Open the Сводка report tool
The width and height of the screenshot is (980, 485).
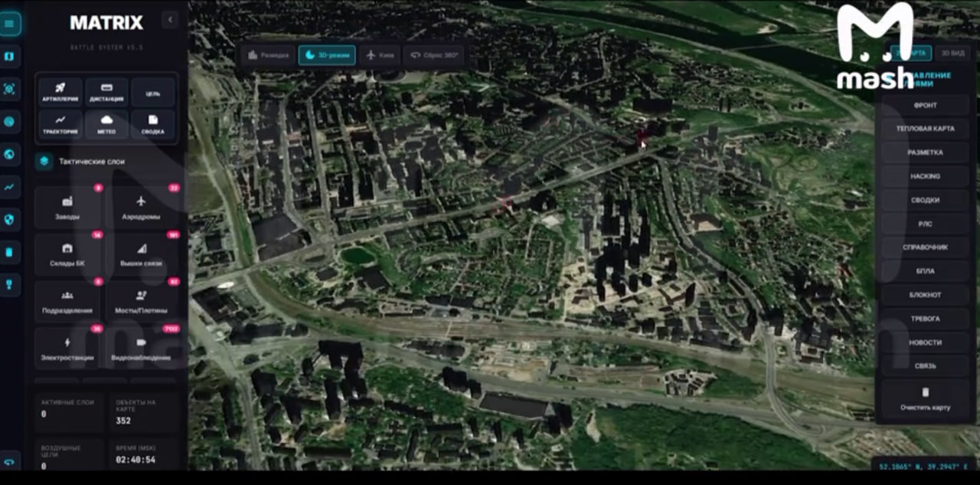tap(152, 124)
